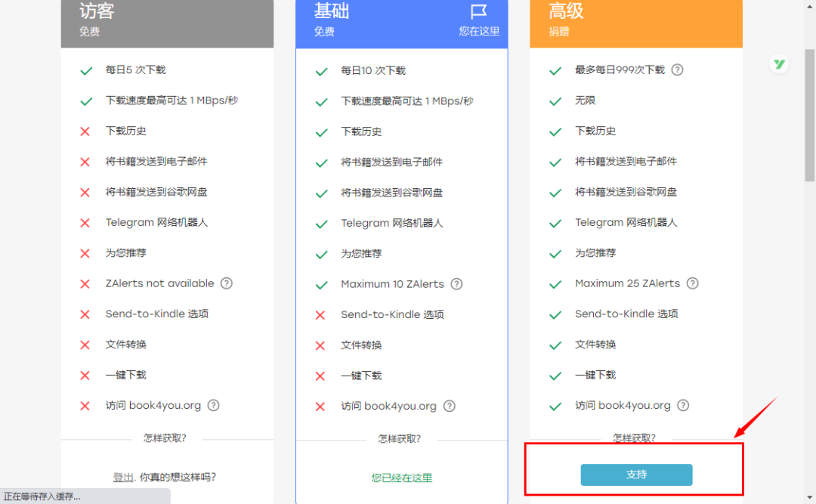Open help icon beside 最多每日999次下载
The height and width of the screenshot is (504, 816).
point(677,70)
